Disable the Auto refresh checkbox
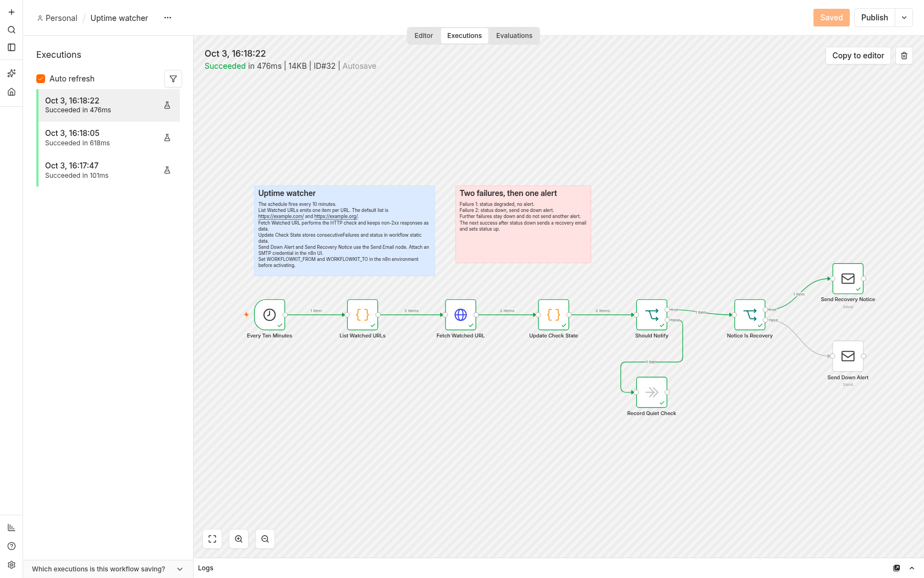 [41, 79]
